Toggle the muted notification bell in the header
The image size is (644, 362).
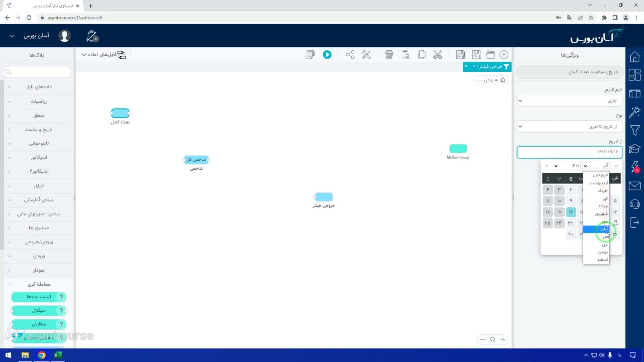point(92,36)
